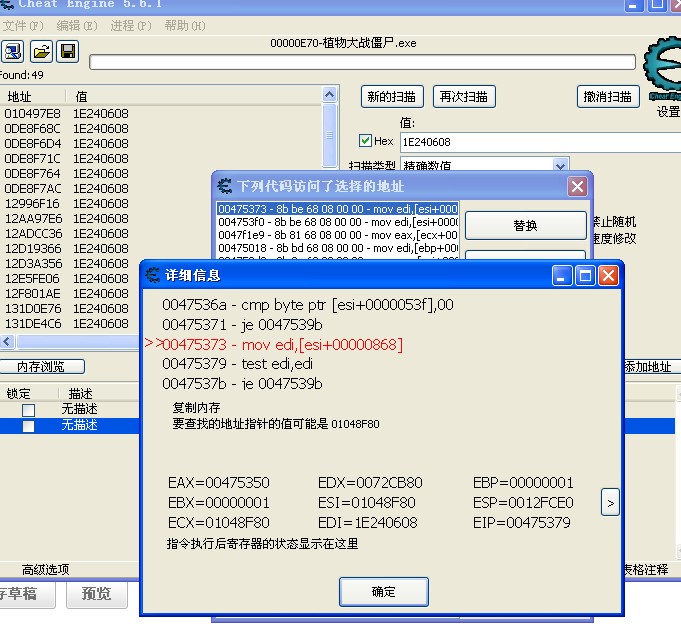This screenshot has width=681, height=628.
Task: Click the 高级选项 label
Action: pos(46,569)
